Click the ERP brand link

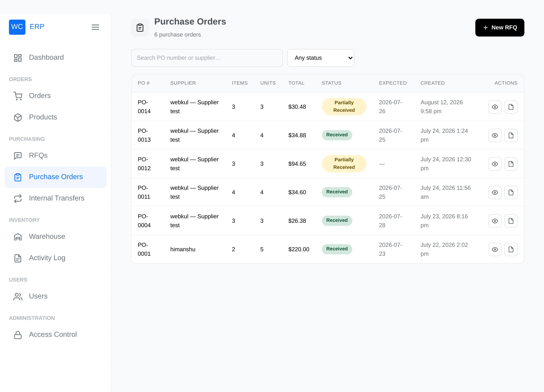click(37, 27)
